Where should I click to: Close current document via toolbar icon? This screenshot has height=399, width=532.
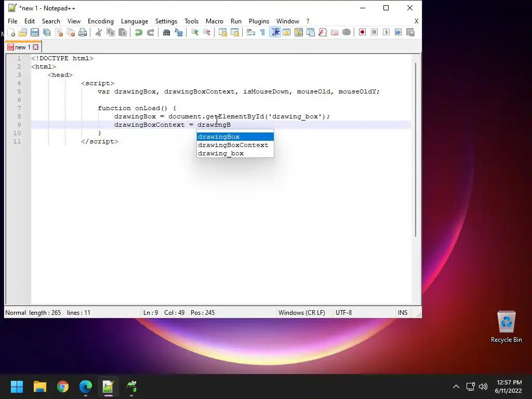tap(59, 32)
